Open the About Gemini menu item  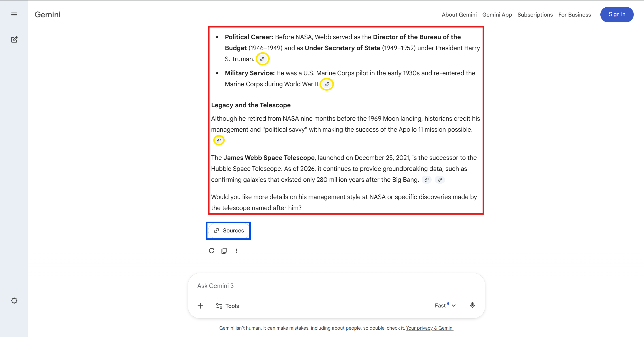coord(459,15)
